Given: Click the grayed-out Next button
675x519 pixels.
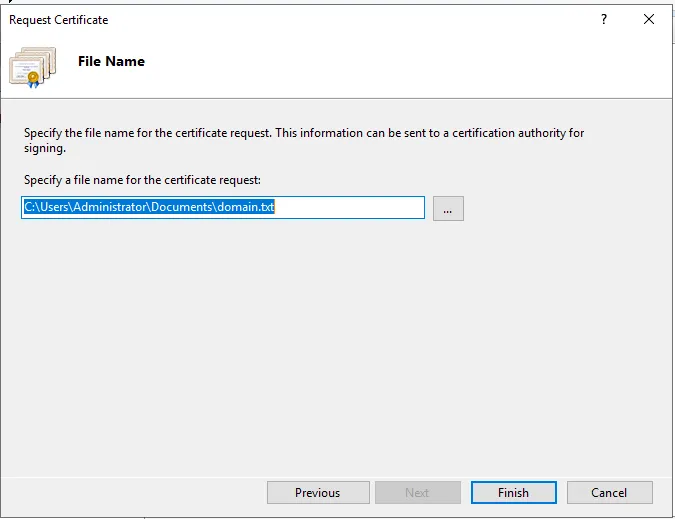Looking at the screenshot, I should tap(417, 492).
